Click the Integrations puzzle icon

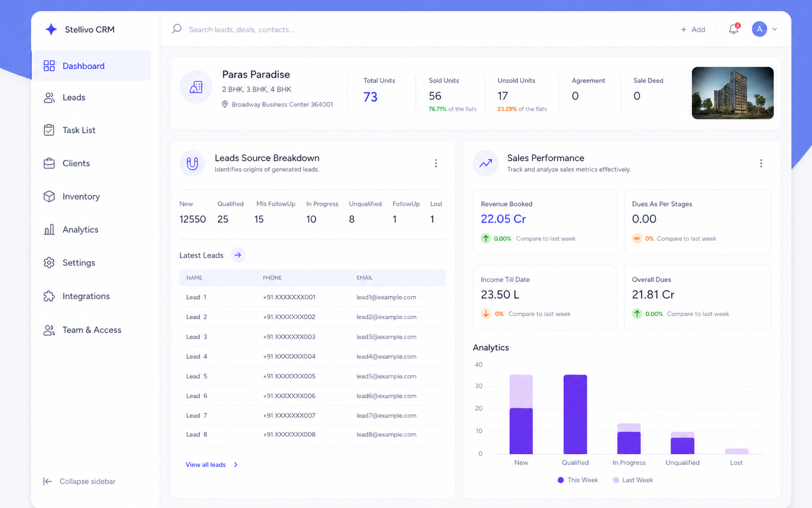pyautogui.click(x=49, y=296)
